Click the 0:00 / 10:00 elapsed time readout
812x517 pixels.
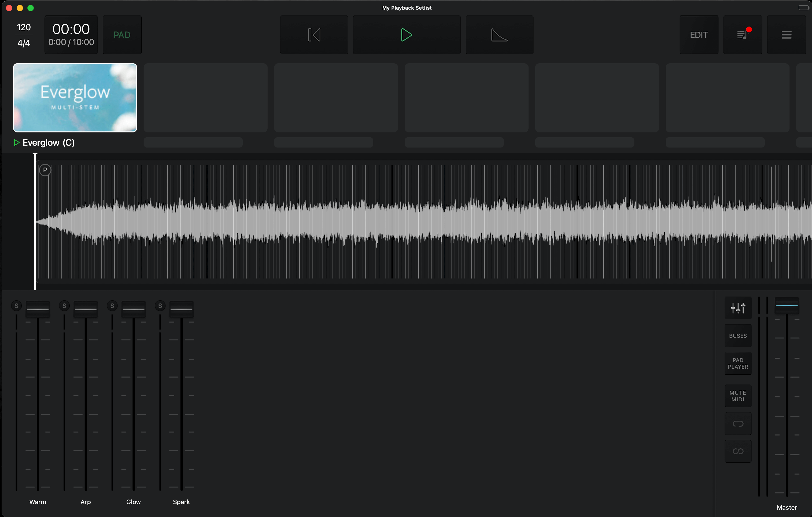coord(71,42)
